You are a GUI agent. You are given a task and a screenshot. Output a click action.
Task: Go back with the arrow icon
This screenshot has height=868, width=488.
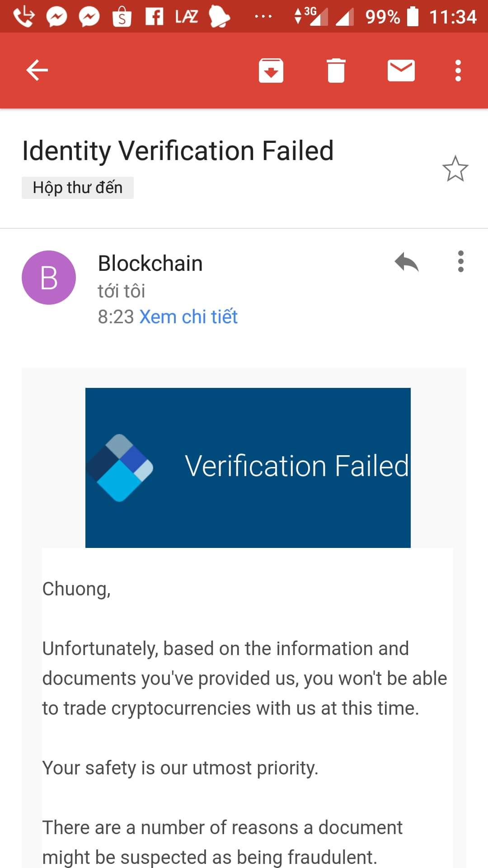(37, 71)
